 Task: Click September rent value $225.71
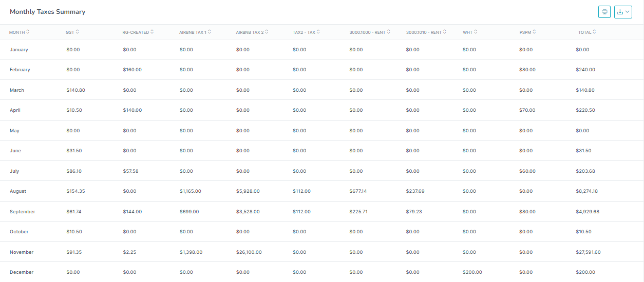coord(358,212)
